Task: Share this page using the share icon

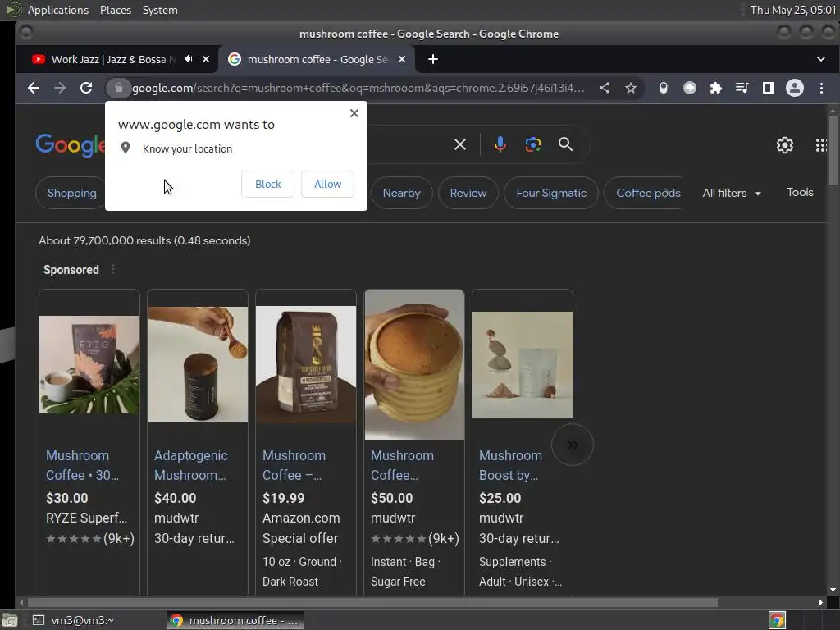Action: pyautogui.click(x=605, y=88)
